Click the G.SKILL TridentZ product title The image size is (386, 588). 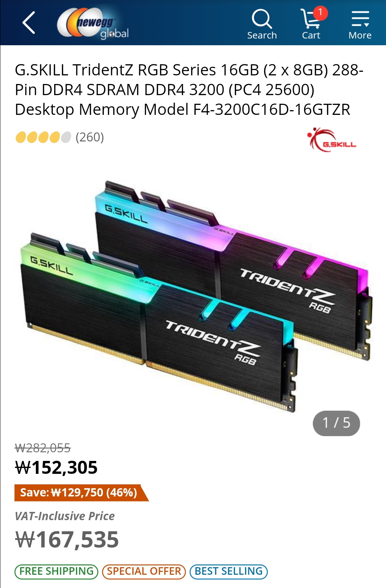click(189, 89)
